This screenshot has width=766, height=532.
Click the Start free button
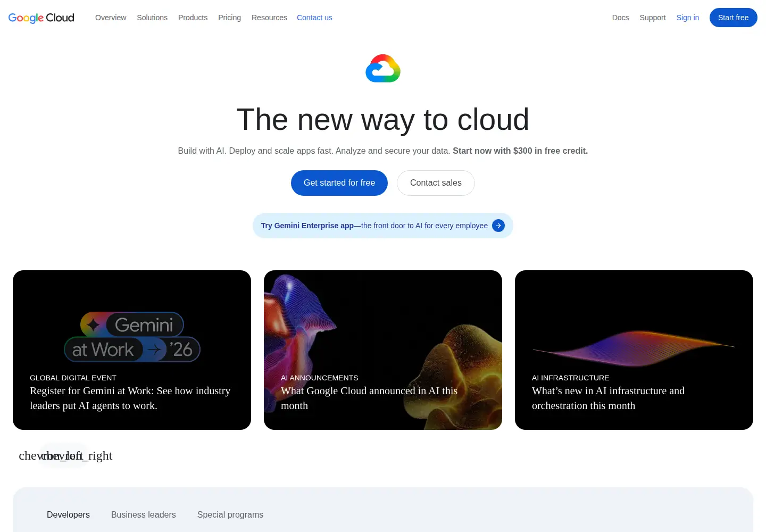pos(733,18)
